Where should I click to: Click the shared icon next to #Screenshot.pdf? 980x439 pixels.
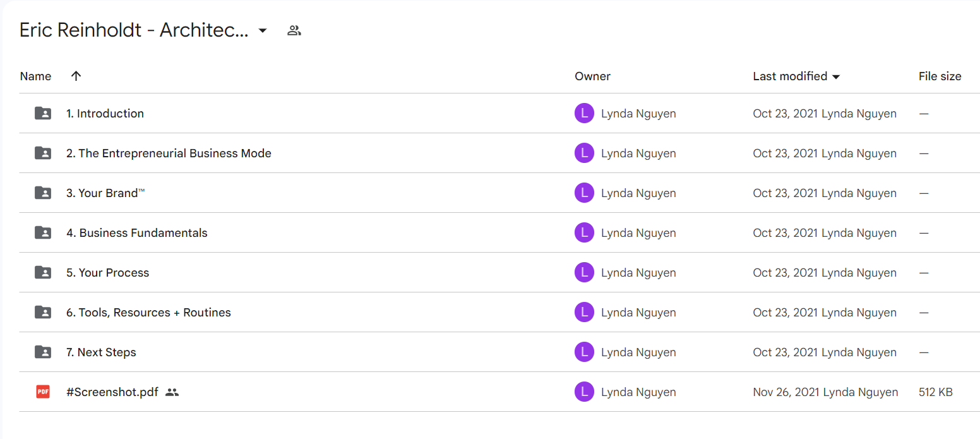click(172, 392)
